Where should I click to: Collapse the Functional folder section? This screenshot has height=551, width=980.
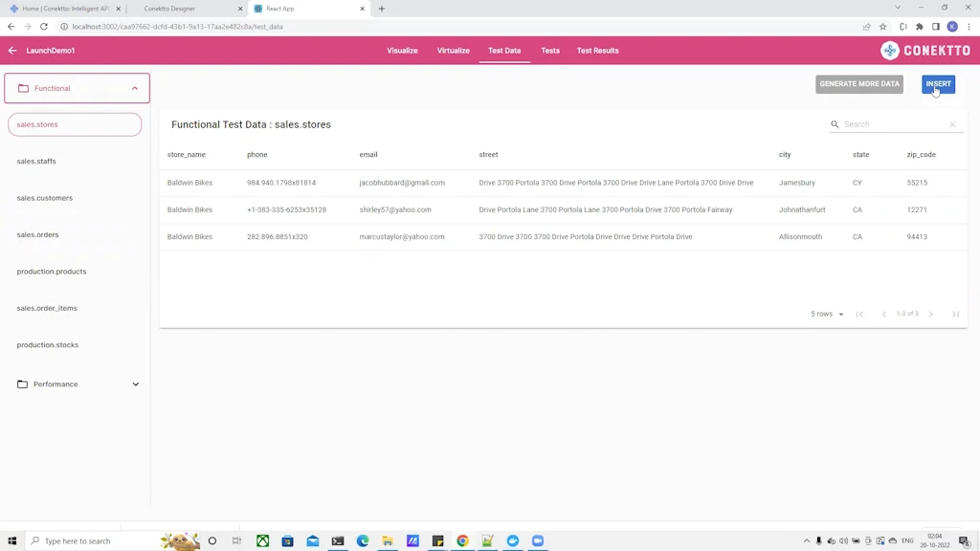click(x=135, y=87)
